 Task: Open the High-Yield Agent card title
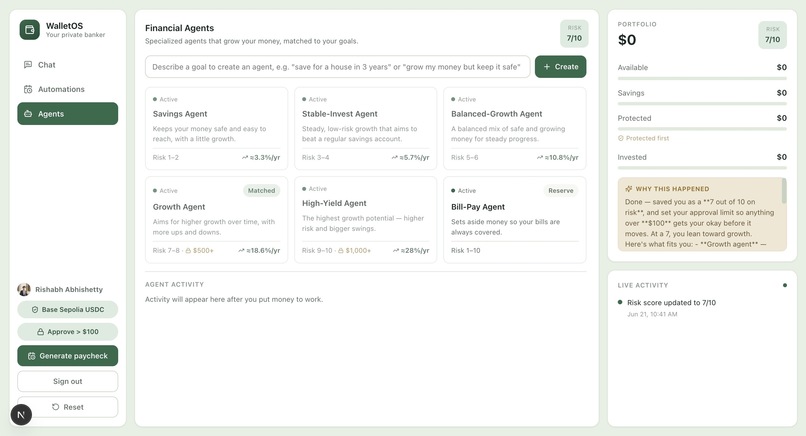[x=334, y=204]
